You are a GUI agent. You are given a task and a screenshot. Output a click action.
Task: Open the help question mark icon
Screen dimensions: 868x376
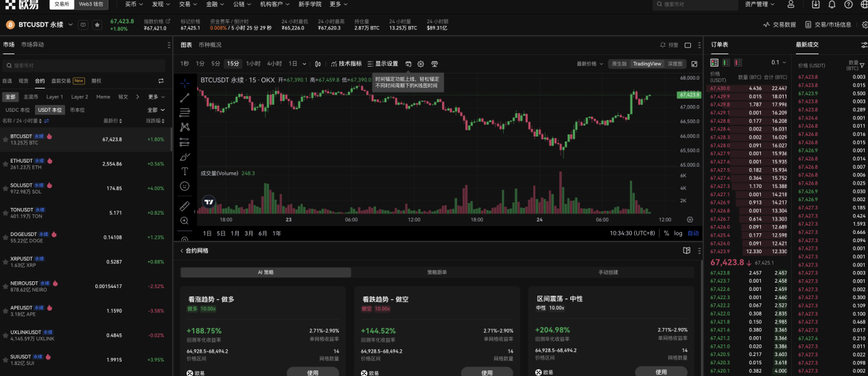pos(847,4)
